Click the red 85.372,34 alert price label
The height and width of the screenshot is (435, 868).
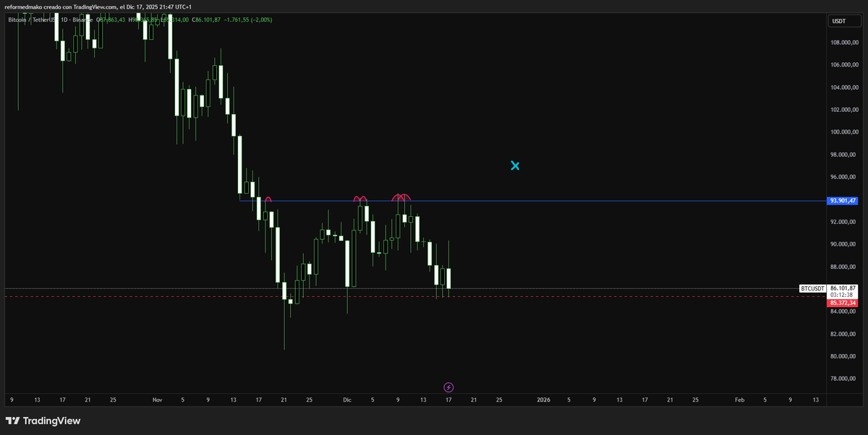[x=843, y=303]
